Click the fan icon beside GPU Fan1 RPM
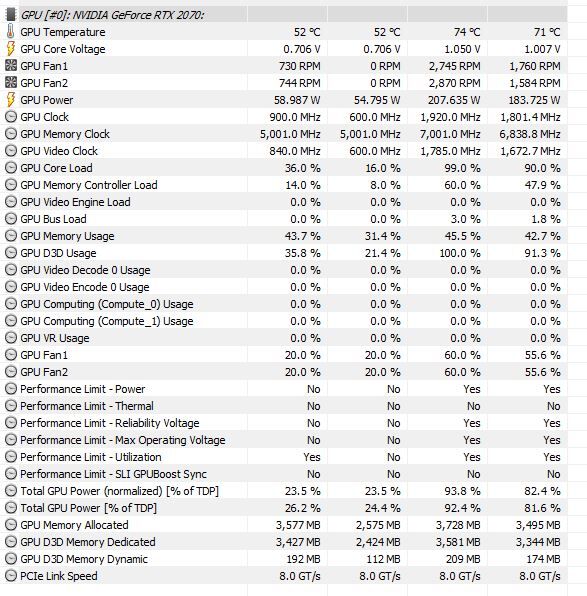Image resolution: width=587 pixels, height=596 pixels. 11,66
